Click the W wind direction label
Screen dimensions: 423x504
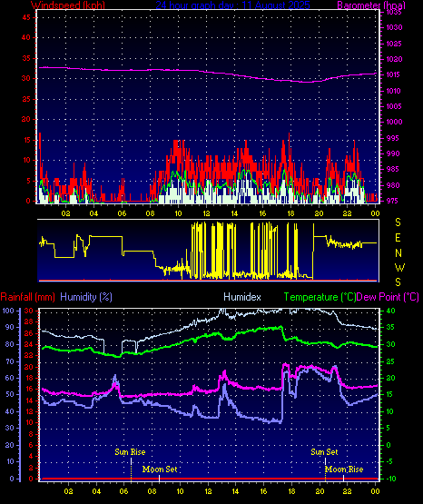(399, 267)
